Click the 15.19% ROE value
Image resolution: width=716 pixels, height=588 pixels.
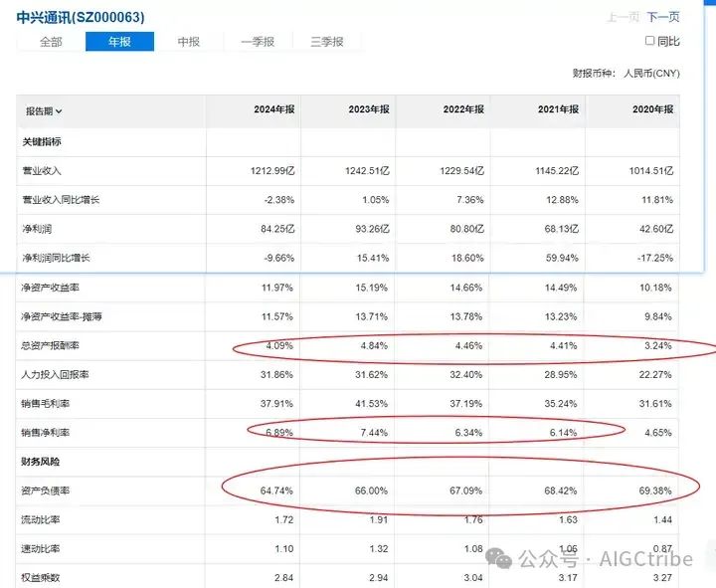(372, 288)
